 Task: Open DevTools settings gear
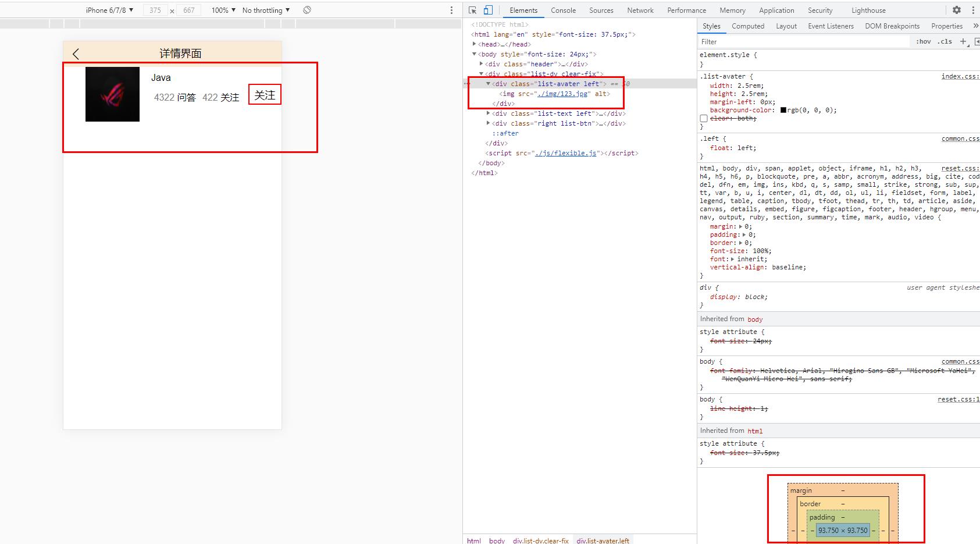coord(957,10)
